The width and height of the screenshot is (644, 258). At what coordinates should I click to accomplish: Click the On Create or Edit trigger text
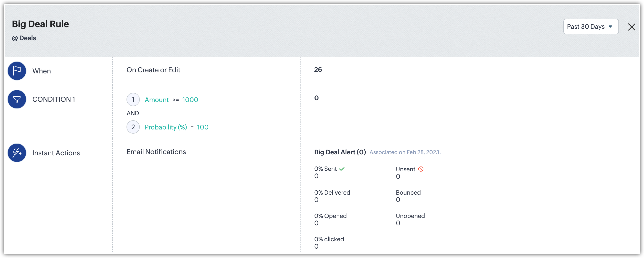pos(153,70)
